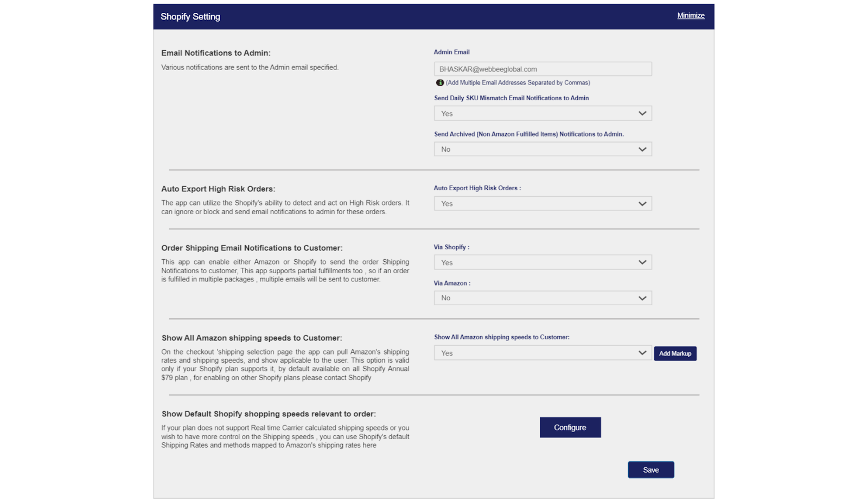
Task: Open the Via Amazon dropdown
Action: 542,298
